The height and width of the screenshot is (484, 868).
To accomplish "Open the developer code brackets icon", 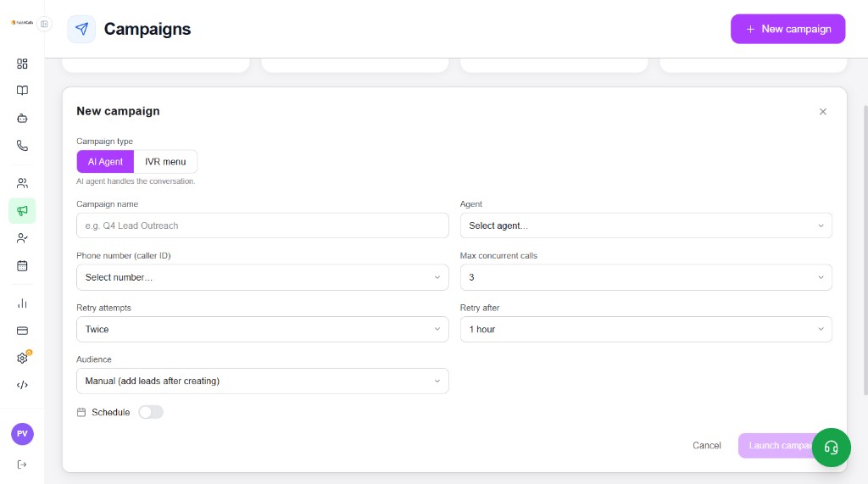I will pos(22,385).
